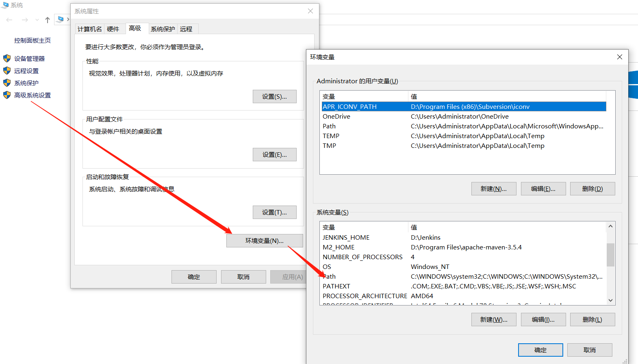The height and width of the screenshot is (364, 638).
Task: Select the OneDrive user variable row
Action: coord(464,116)
